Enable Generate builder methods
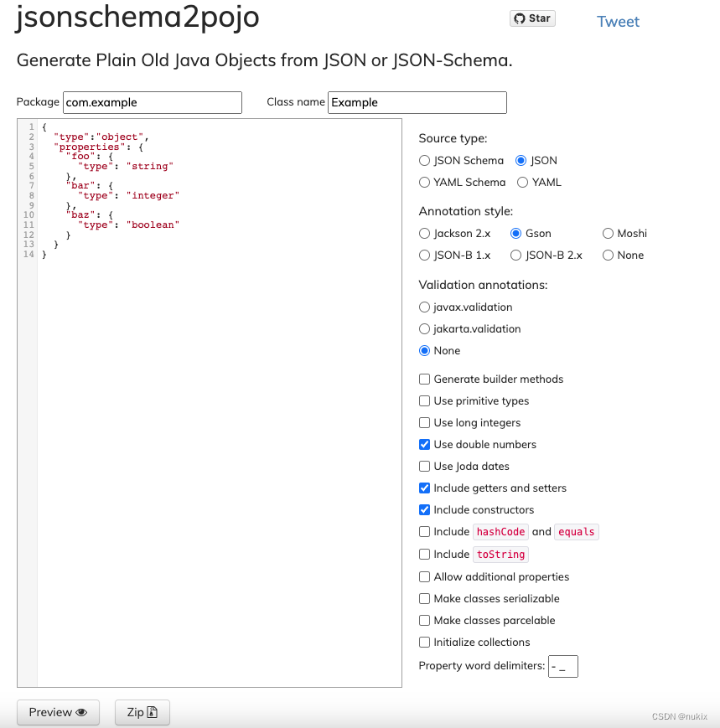The image size is (720, 728). pos(424,379)
